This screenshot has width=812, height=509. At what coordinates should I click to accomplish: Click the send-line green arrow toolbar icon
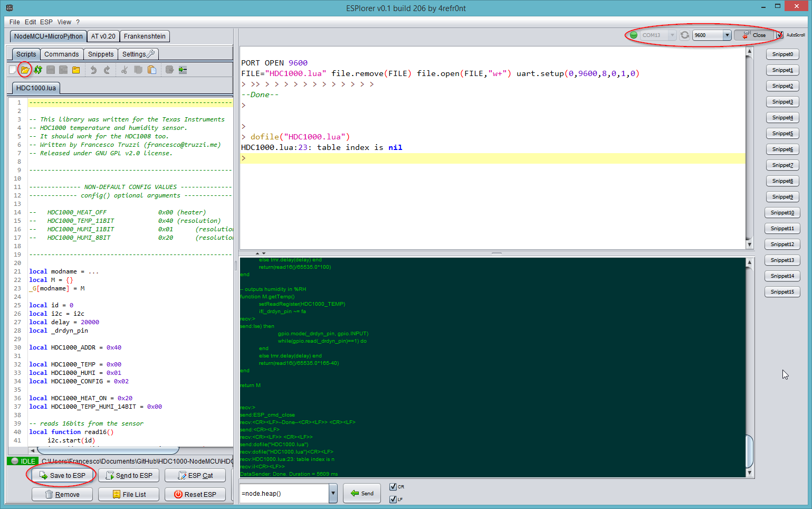point(183,70)
